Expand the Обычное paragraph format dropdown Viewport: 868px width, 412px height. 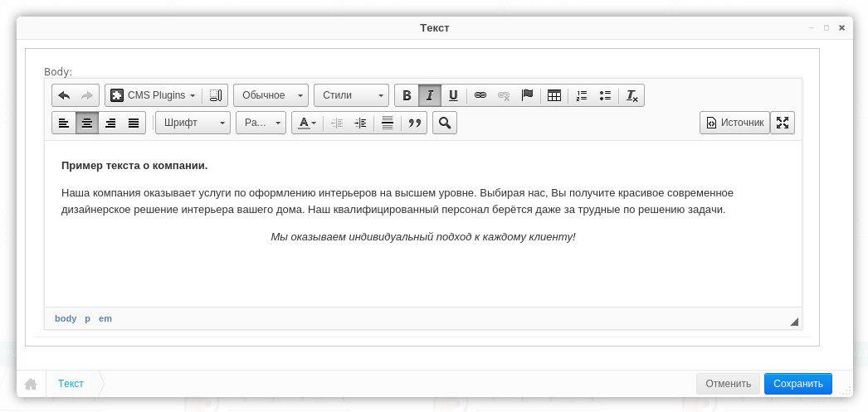(x=271, y=95)
